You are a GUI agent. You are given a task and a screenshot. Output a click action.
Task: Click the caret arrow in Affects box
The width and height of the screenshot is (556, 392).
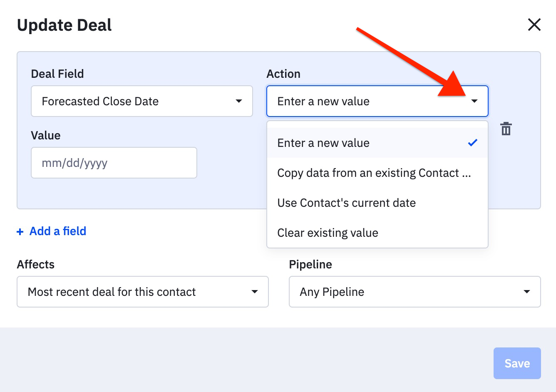click(254, 292)
